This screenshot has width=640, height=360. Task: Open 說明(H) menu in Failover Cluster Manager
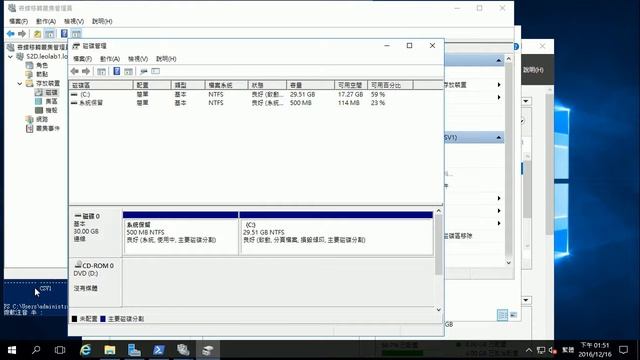(x=102, y=21)
